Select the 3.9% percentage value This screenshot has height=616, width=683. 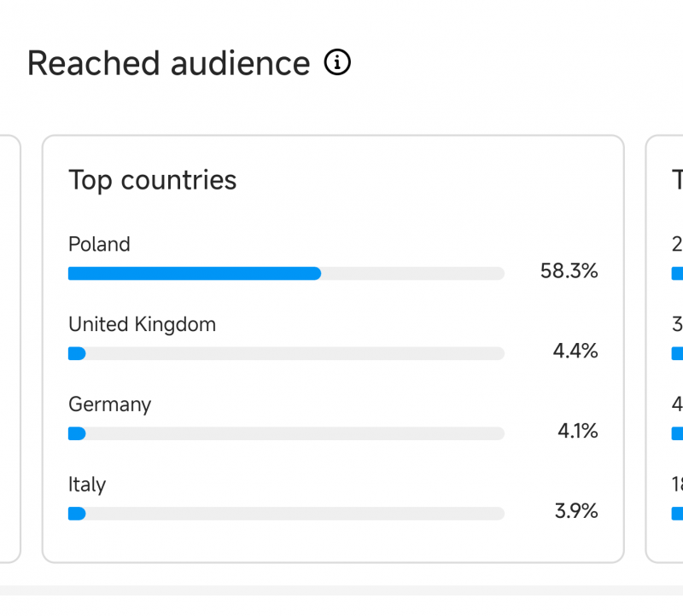pyautogui.click(x=575, y=512)
